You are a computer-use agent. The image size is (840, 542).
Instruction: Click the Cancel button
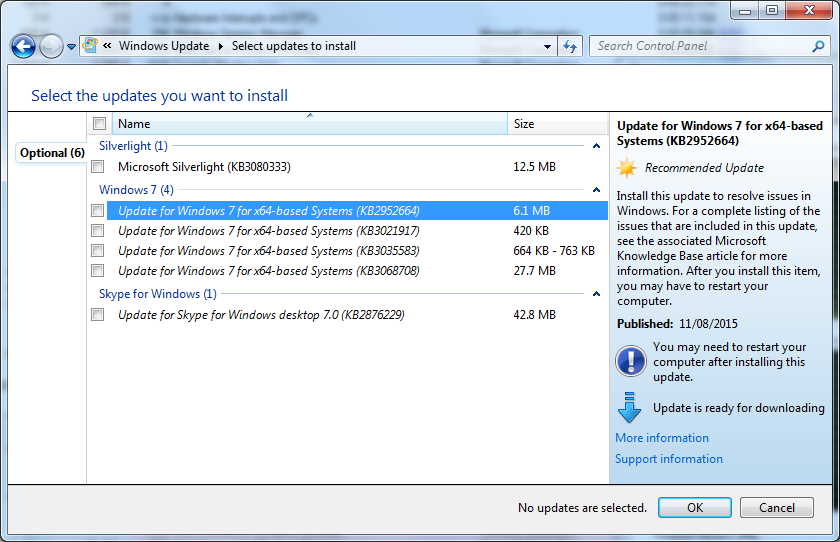click(x=777, y=508)
